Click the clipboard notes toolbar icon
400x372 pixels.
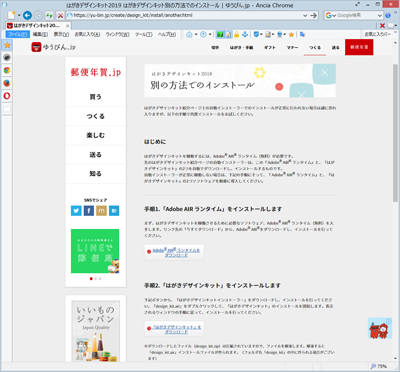click(x=268, y=34)
